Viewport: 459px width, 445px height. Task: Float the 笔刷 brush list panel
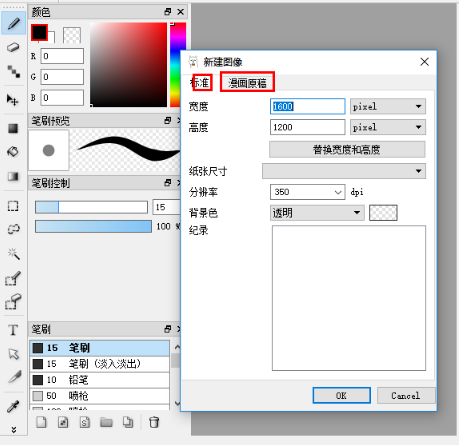[168, 329]
